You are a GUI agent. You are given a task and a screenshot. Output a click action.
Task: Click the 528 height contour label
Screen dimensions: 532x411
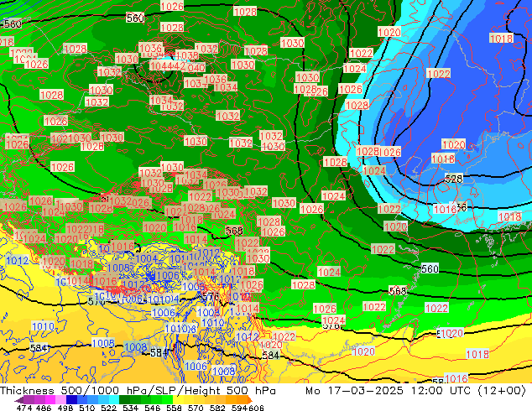click(x=454, y=179)
